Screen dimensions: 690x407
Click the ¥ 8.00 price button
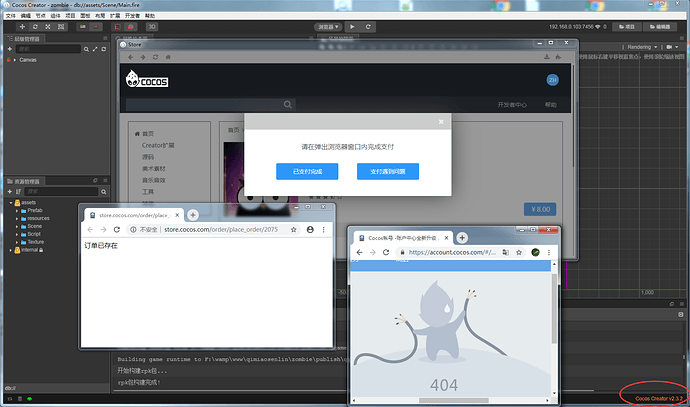click(x=540, y=209)
